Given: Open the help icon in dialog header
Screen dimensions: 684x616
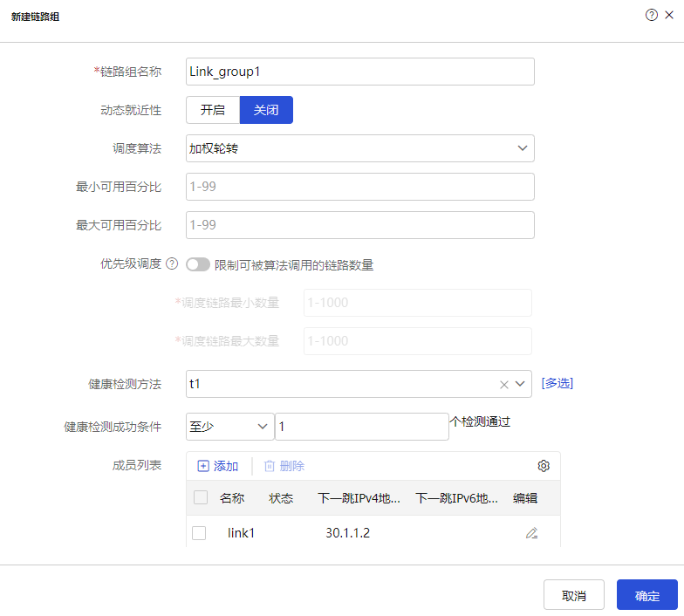Looking at the screenshot, I should pos(651,16).
